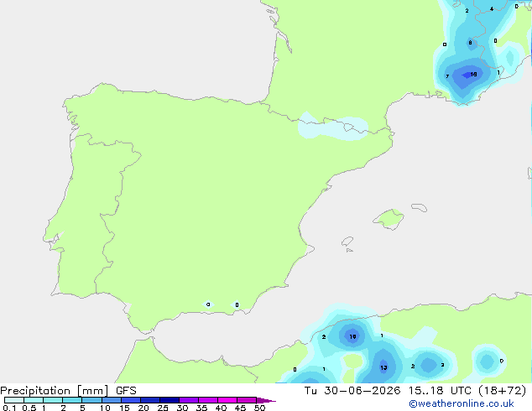Click the '8' value above the 18 cell
Image resolution: width=532 pixels, height=411 pixels.
pyautogui.click(x=470, y=43)
